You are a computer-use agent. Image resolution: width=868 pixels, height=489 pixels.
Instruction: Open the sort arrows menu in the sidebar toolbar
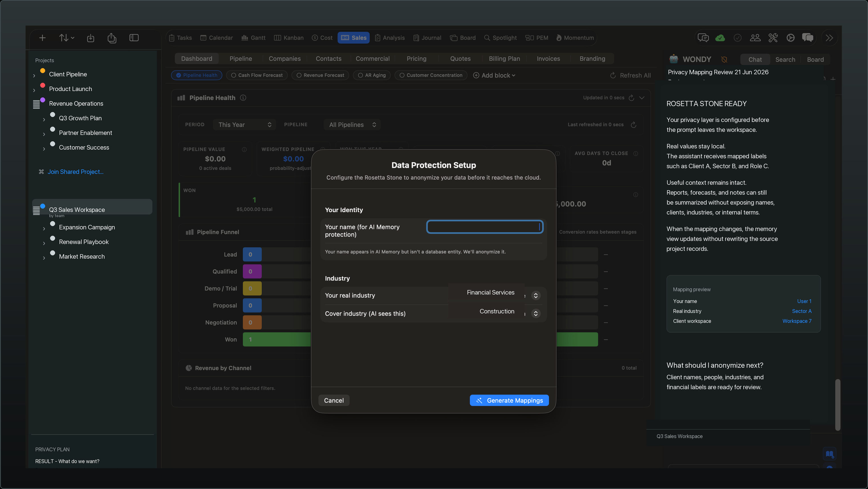[x=66, y=38]
